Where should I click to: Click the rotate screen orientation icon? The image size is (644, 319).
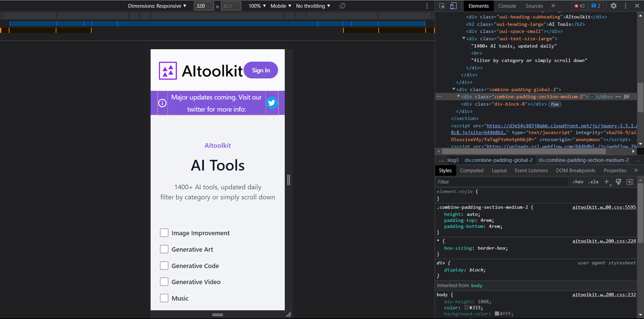(342, 6)
